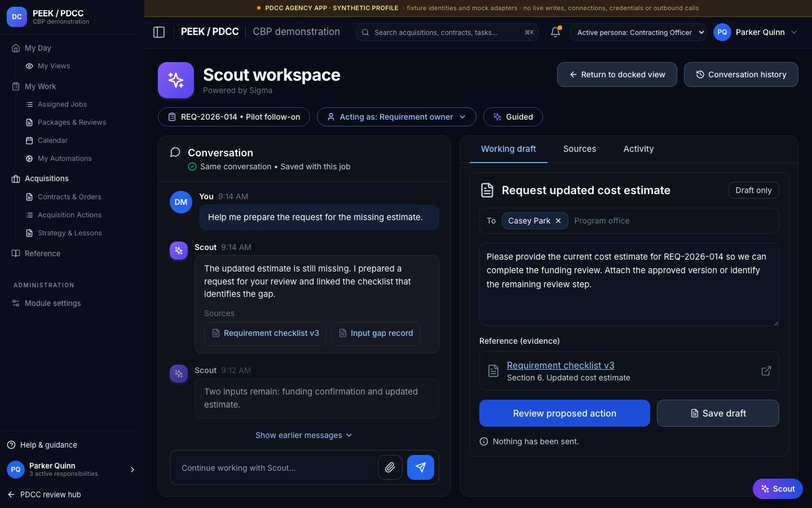Click the To recipient field after Casey Park
Viewport: 812px width, 508px height.
click(673, 221)
